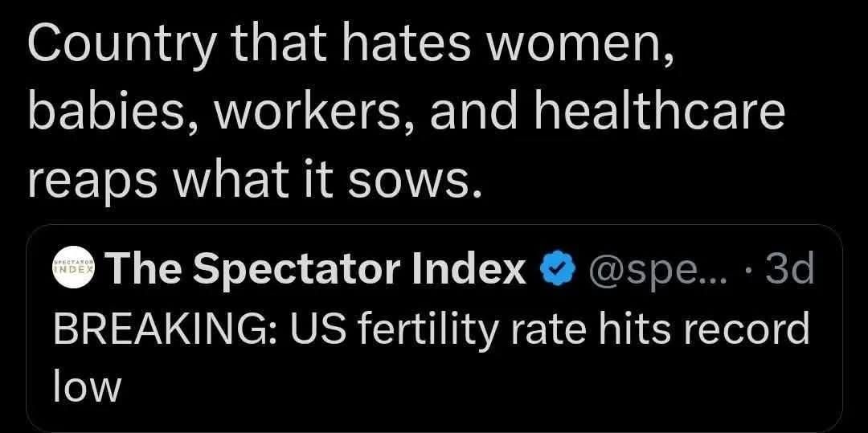Open the 3d timestamp of quoted post
Image resolution: width=868 pixels, height=433 pixels.
click(789, 269)
